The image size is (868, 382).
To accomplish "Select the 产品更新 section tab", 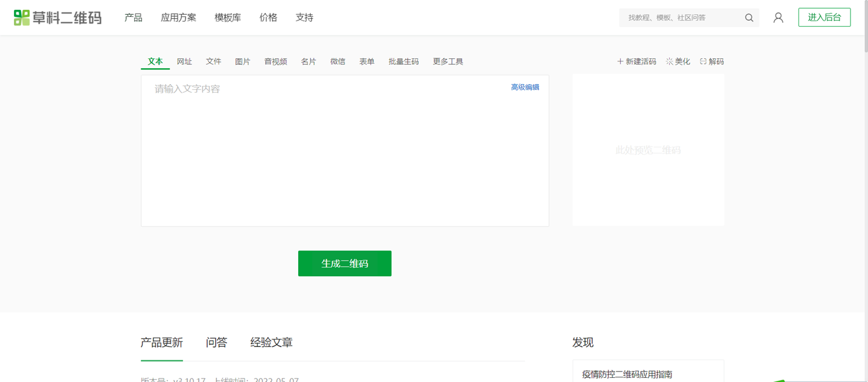I will tap(162, 343).
